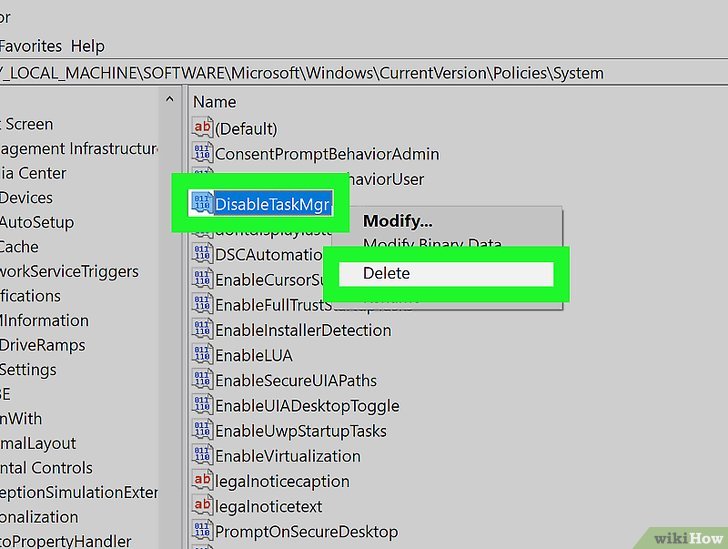Click the DisableTaskMgr value icon
This screenshot has width=728, height=549.
click(202, 203)
